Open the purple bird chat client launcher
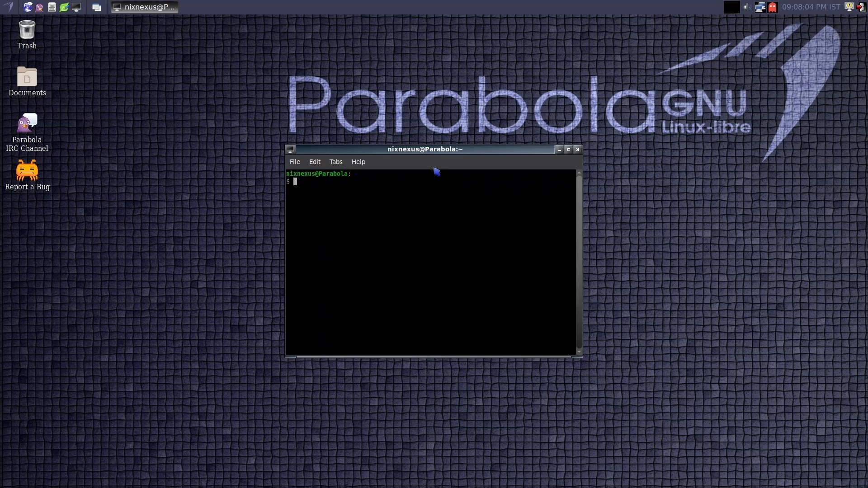Screen dimensions: 868x488 (40, 7)
